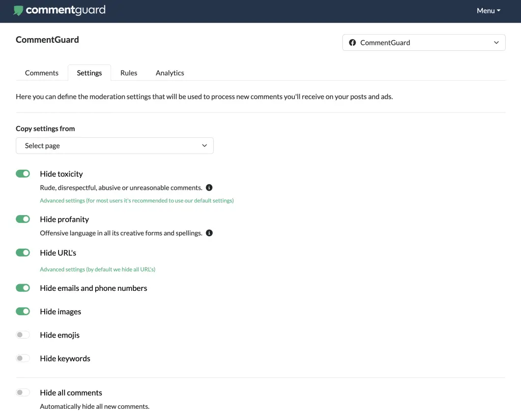
Task: Click the info icon beside toxicity description
Action: pyautogui.click(x=209, y=188)
